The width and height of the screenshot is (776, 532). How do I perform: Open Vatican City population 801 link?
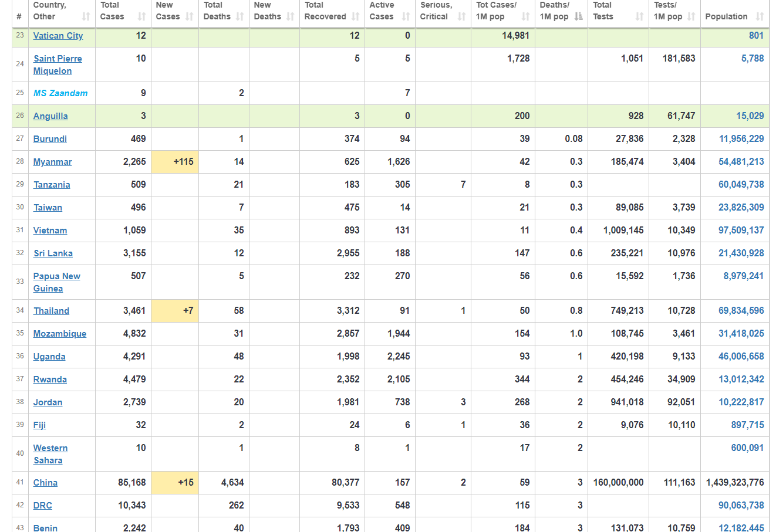(756, 36)
